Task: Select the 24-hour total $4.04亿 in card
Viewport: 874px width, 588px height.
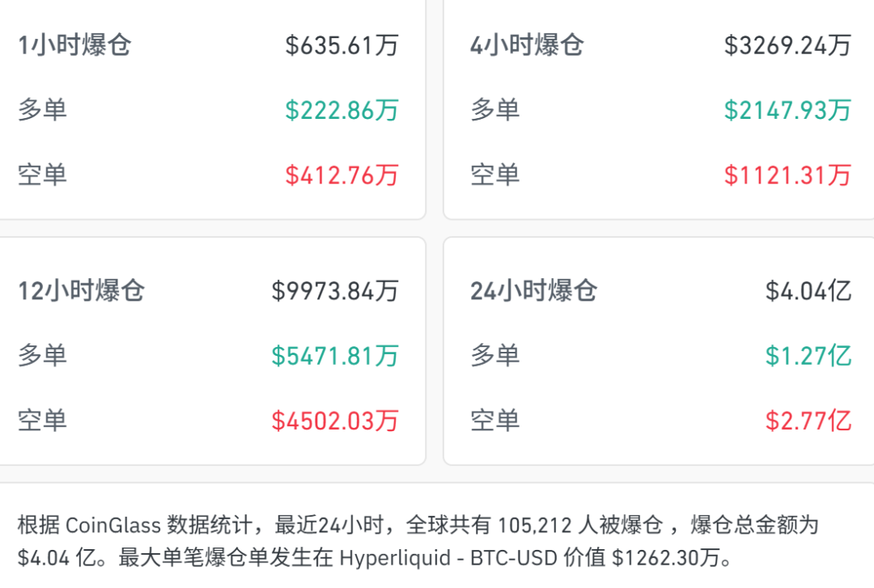Action: pyautogui.click(x=808, y=290)
